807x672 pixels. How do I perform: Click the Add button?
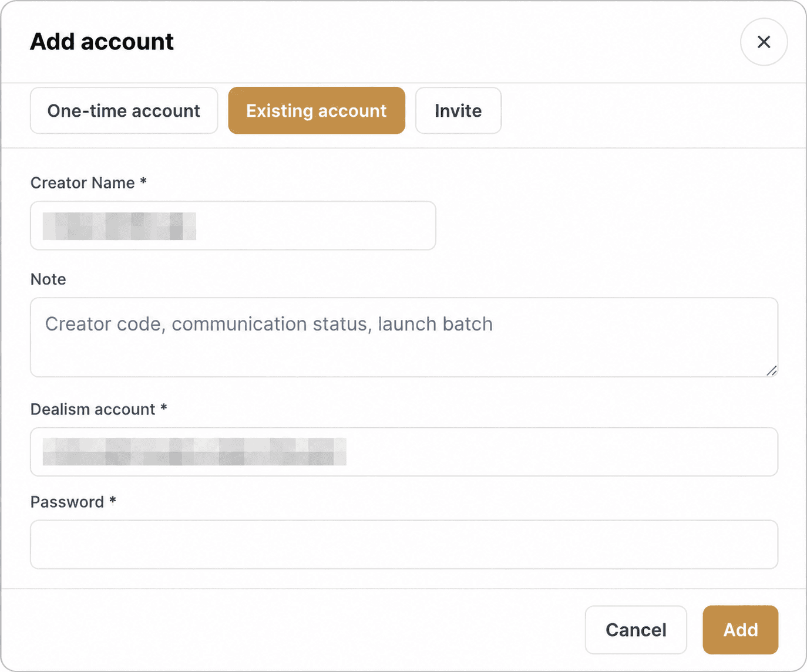[x=741, y=630]
